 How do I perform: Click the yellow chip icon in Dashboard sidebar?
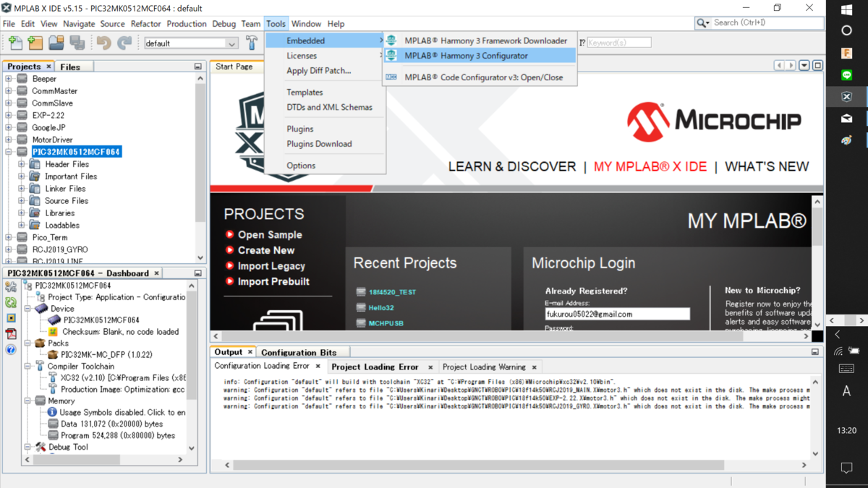[x=11, y=318]
